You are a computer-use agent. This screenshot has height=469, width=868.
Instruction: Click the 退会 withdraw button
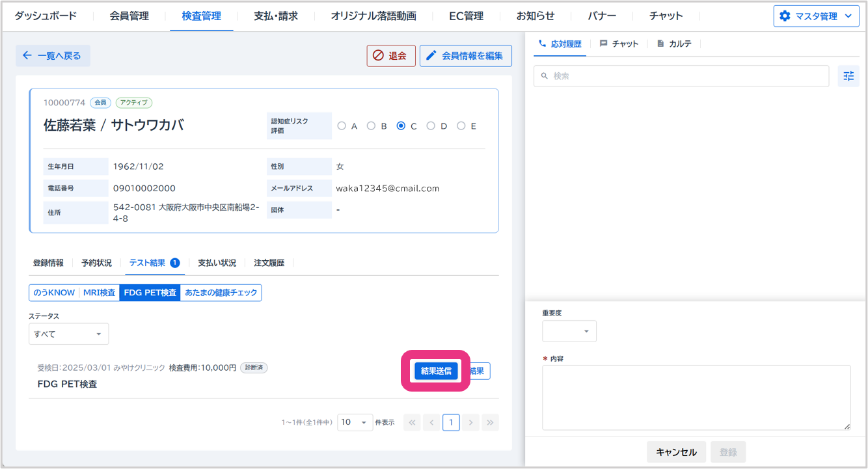coord(390,56)
